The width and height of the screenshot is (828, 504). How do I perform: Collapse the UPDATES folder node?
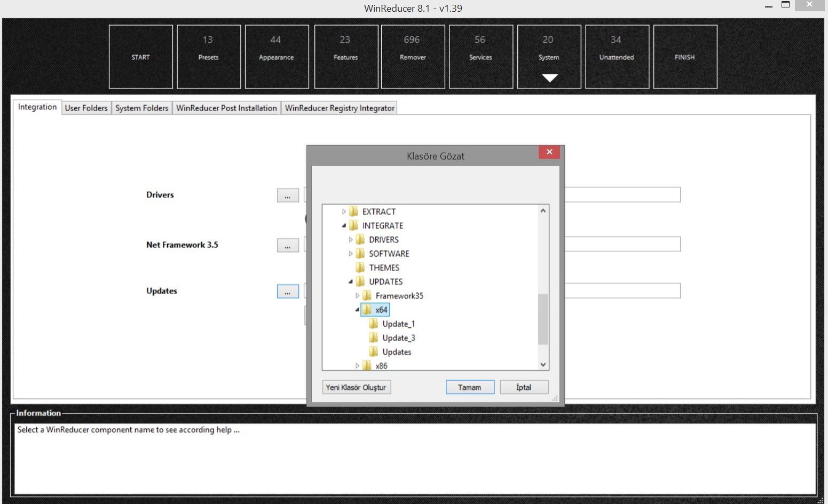point(351,281)
